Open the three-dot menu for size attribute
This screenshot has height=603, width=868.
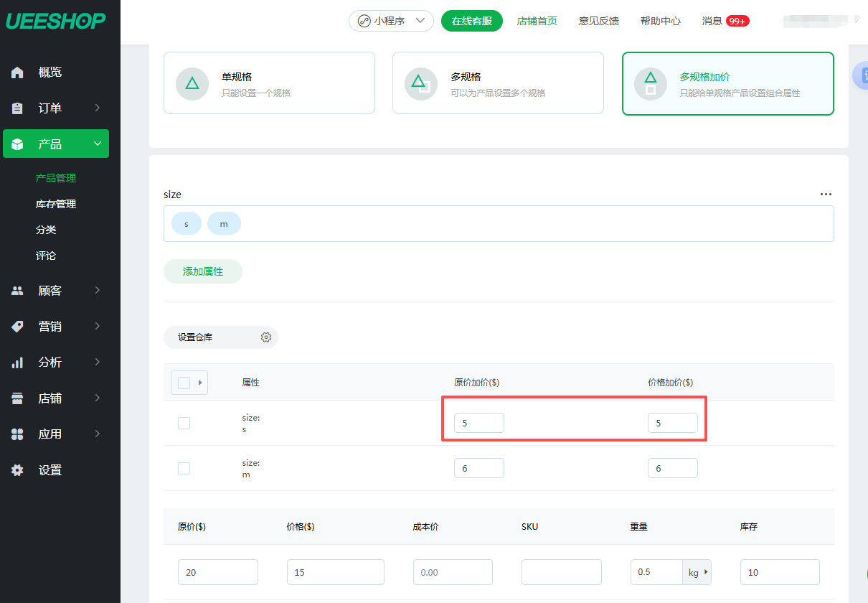[826, 195]
